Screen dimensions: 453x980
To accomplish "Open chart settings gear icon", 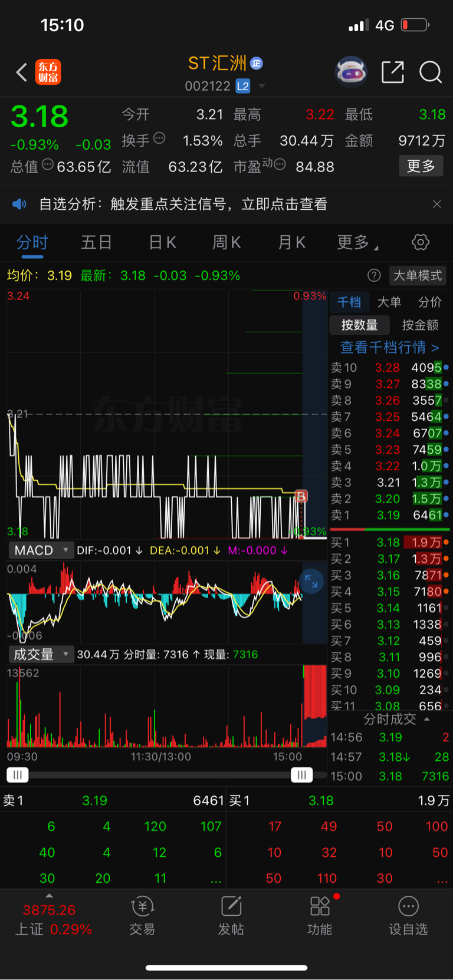I will click(420, 242).
